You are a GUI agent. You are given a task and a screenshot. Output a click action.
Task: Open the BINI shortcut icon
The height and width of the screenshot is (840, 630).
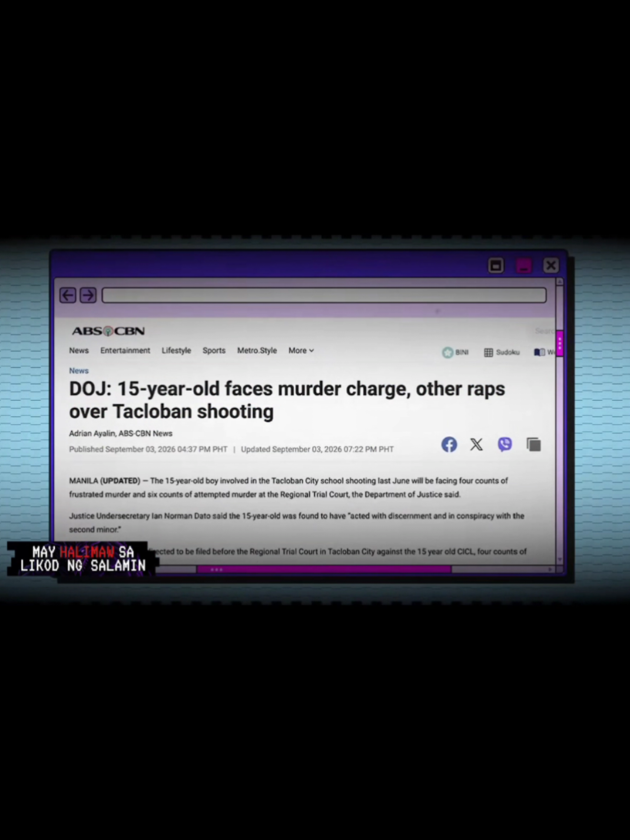coord(455,352)
